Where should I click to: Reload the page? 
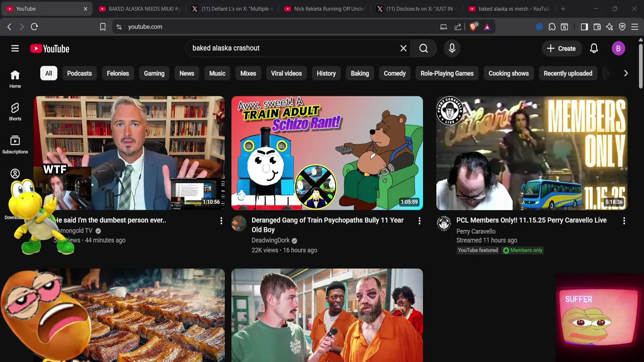point(34,27)
